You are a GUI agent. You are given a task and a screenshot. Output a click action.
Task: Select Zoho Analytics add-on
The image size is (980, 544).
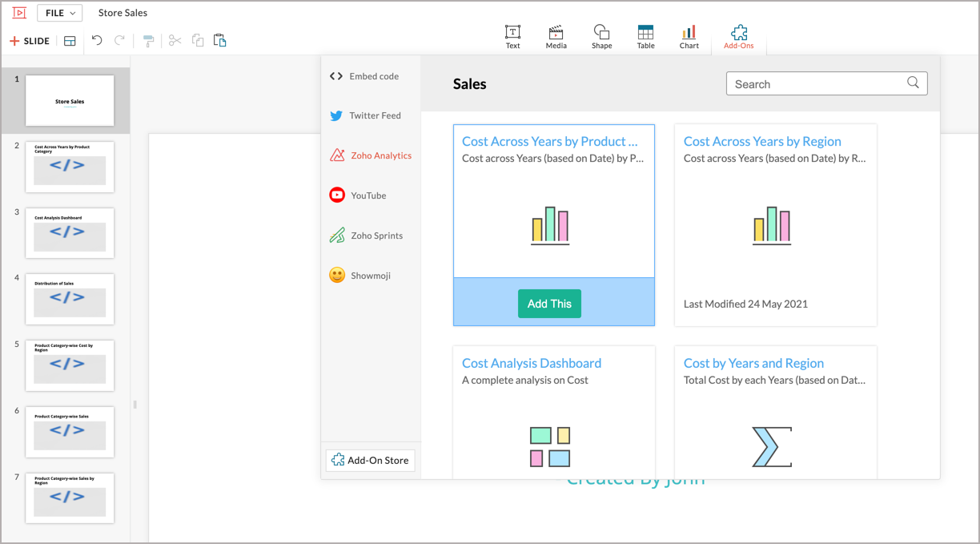(371, 155)
